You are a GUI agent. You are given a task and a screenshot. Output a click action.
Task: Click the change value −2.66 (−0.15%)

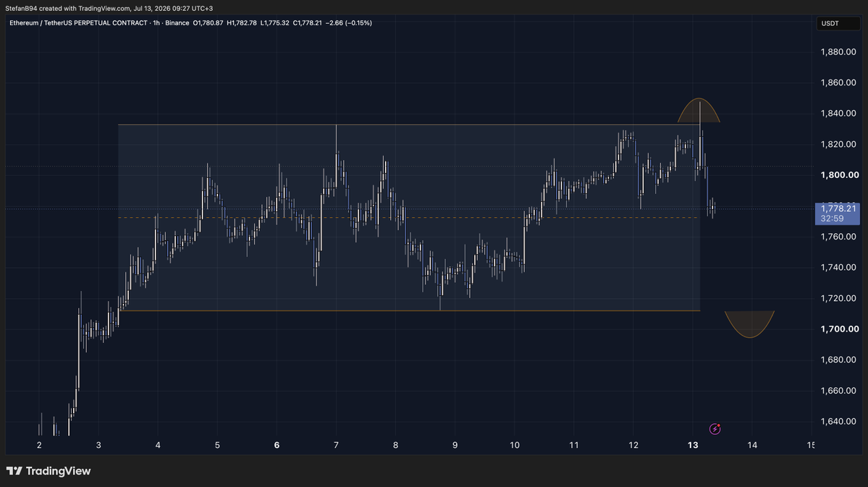349,23
